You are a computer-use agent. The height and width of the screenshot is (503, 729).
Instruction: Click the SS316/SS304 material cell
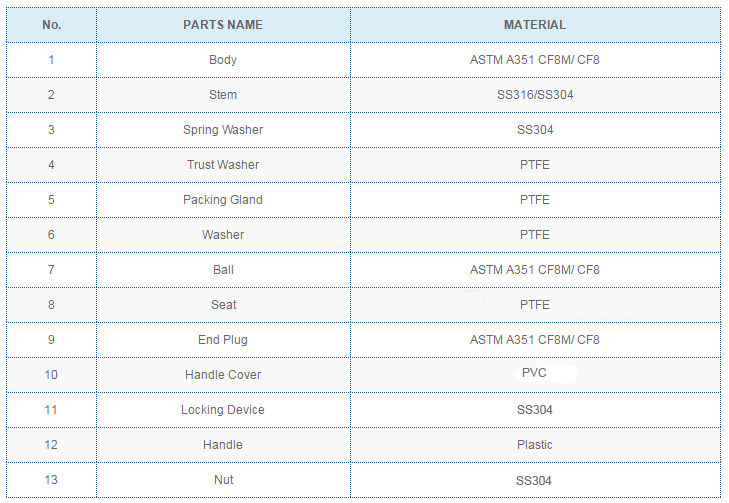click(x=534, y=95)
